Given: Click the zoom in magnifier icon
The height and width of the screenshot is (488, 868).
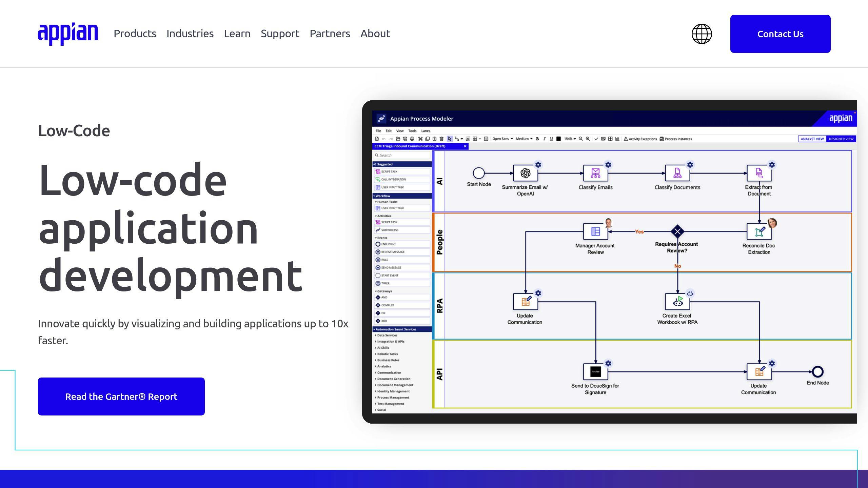Looking at the screenshot, I should click(588, 139).
